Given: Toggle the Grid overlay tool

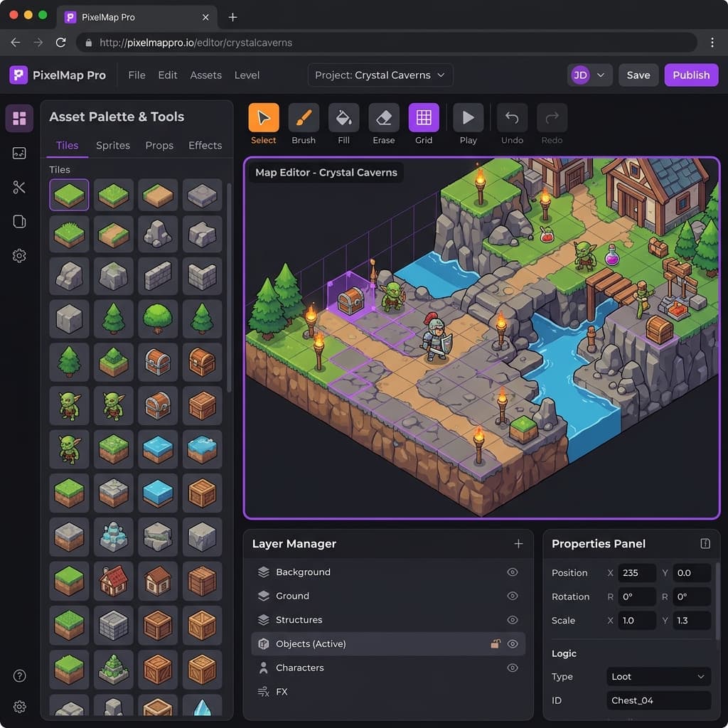Looking at the screenshot, I should tap(424, 118).
